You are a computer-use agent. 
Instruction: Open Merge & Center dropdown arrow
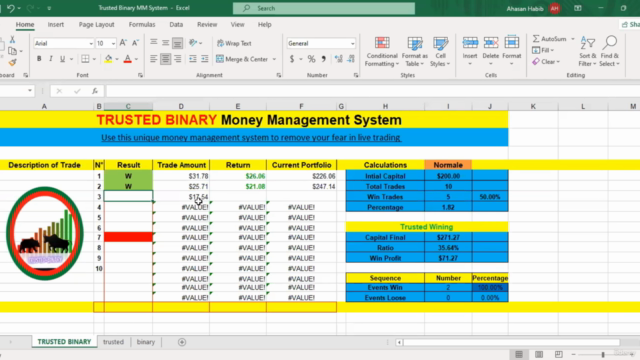point(274,59)
